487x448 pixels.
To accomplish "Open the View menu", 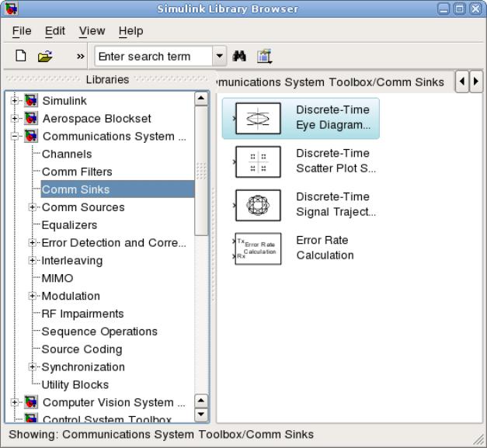I will click(92, 31).
